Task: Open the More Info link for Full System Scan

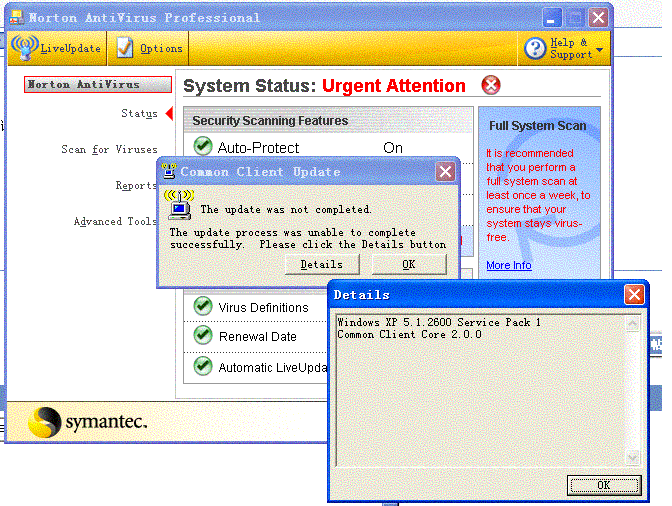Action: click(509, 266)
